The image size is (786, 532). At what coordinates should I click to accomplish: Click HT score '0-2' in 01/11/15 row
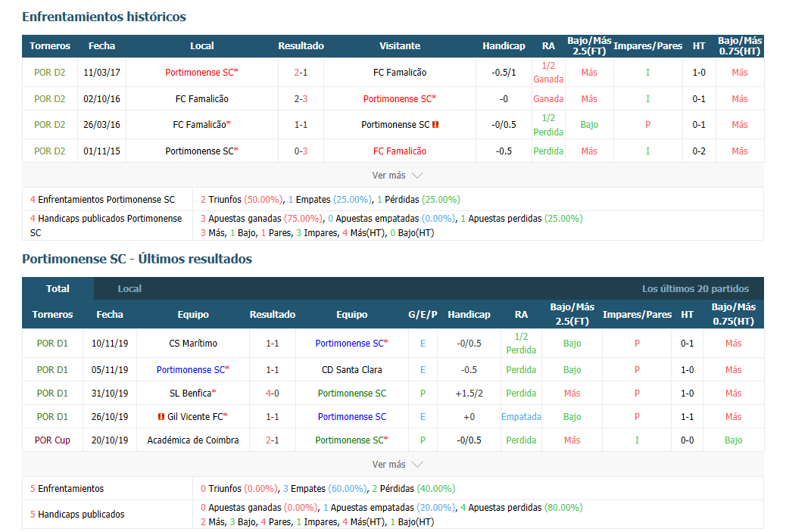click(x=699, y=151)
